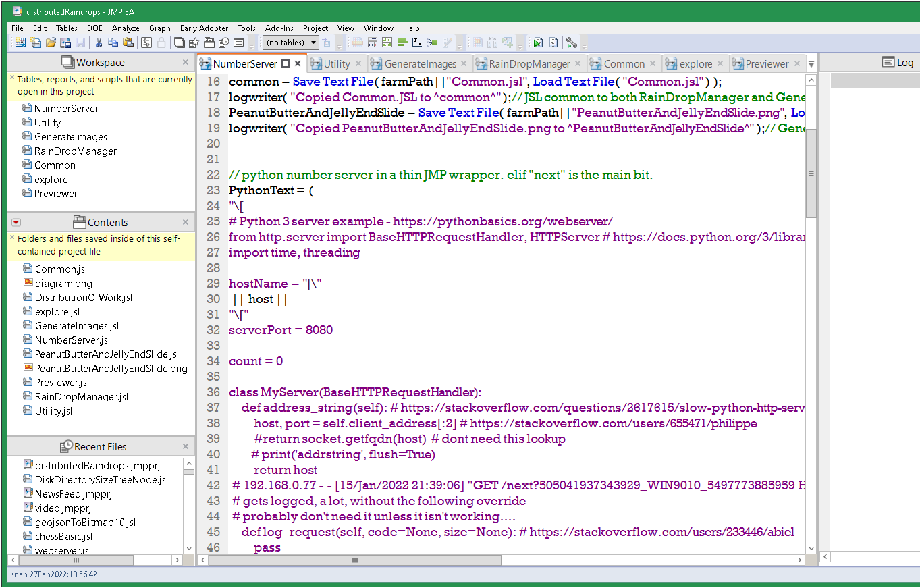Open the "(no tables)" dropdown
This screenshot has height=588, width=920.
313,42
